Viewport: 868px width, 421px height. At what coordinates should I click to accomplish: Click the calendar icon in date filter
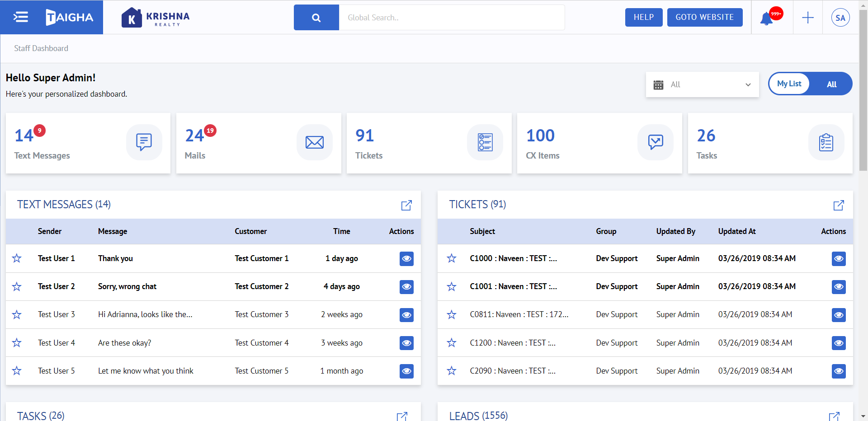point(658,85)
